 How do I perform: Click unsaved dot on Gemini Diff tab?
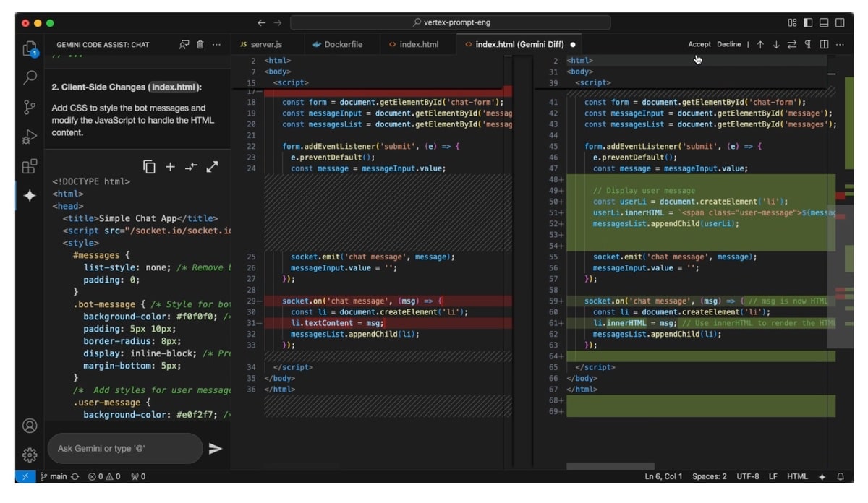pyautogui.click(x=573, y=44)
